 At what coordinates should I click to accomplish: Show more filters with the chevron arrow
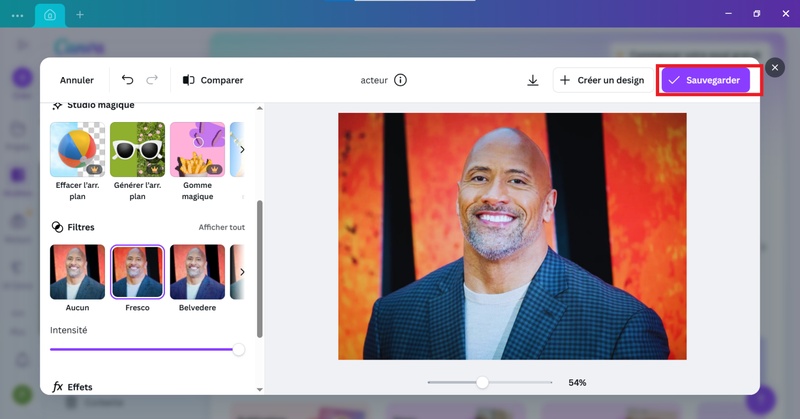click(242, 272)
